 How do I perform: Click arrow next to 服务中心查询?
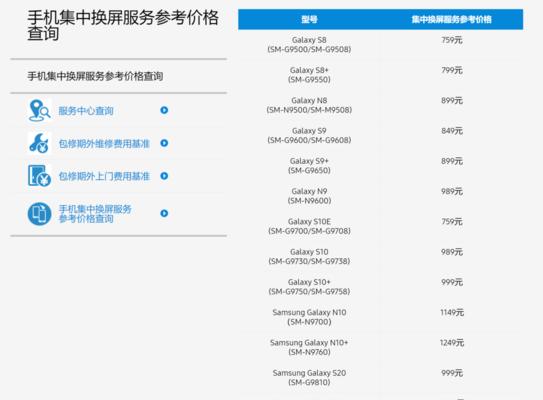(x=164, y=110)
